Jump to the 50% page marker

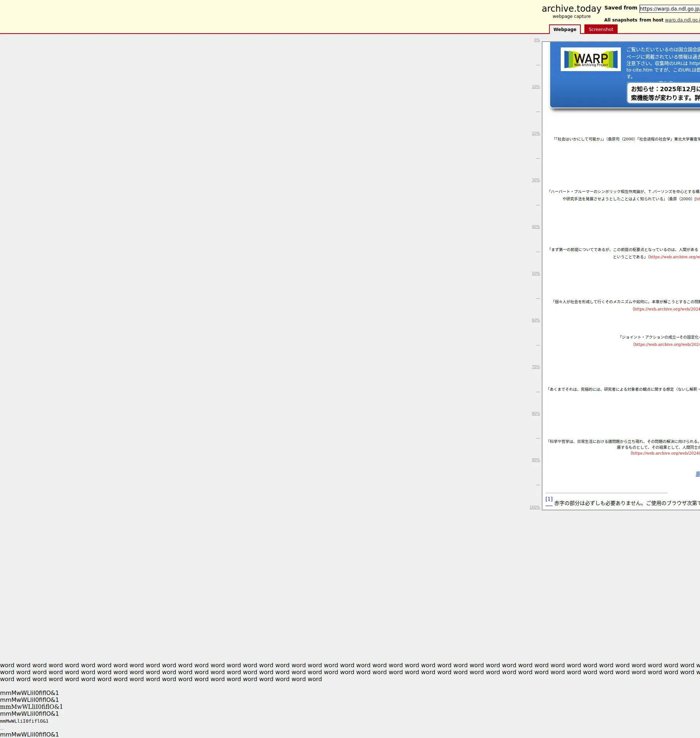pos(536,273)
